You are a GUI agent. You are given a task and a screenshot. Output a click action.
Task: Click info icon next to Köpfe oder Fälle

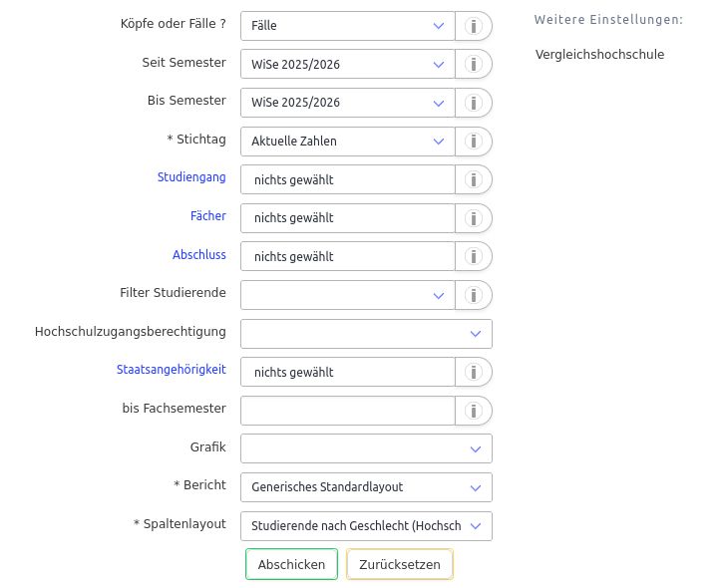(474, 26)
